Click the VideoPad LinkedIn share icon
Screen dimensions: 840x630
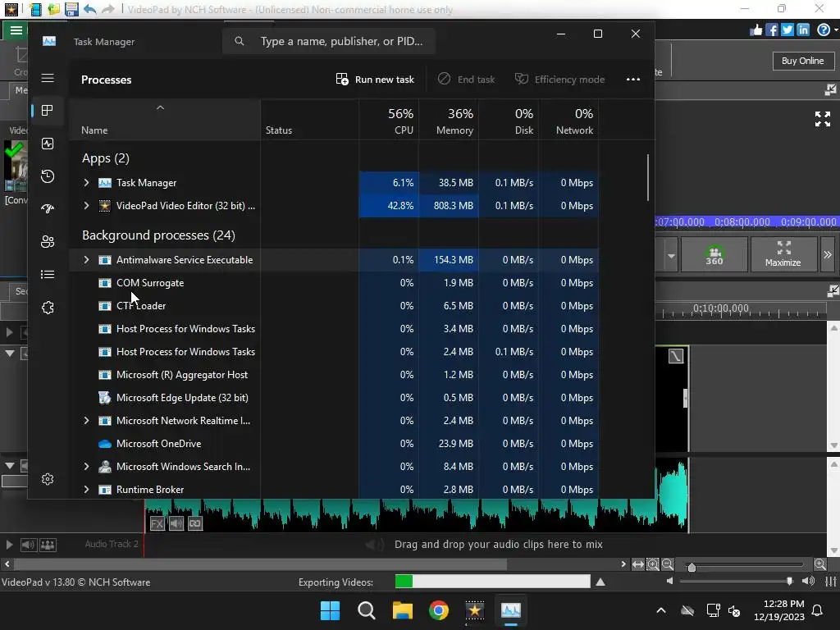(803, 30)
